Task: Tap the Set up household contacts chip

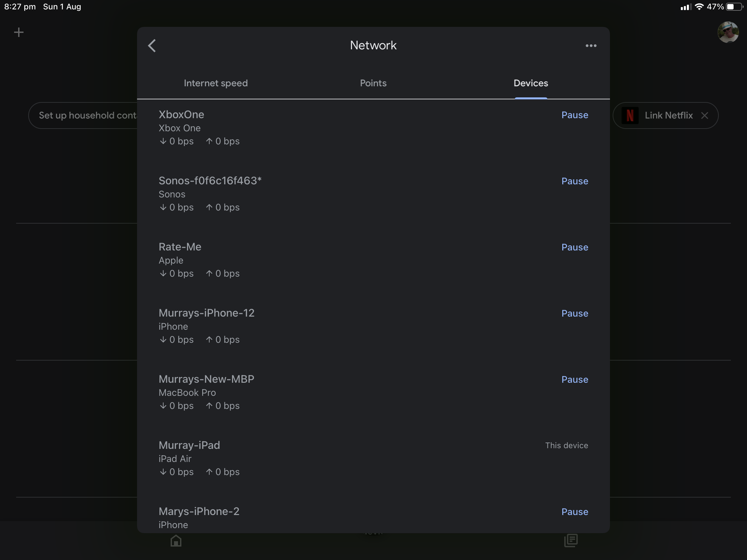Action: tap(83, 115)
